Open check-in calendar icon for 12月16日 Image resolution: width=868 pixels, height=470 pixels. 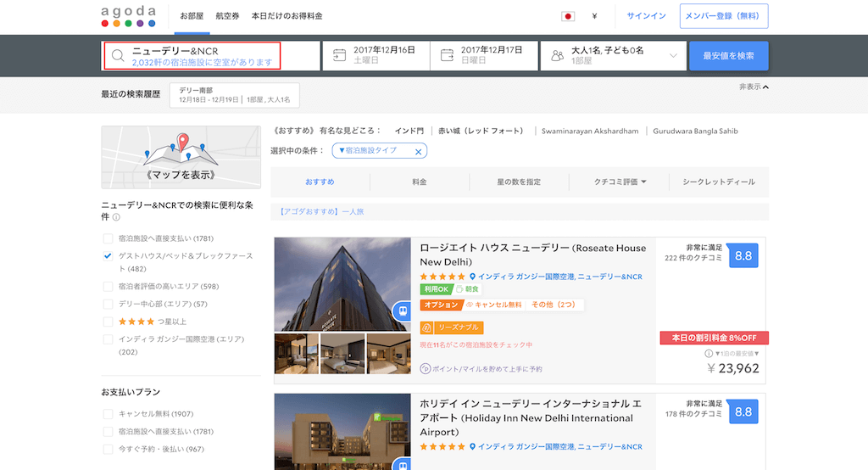[x=339, y=55]
